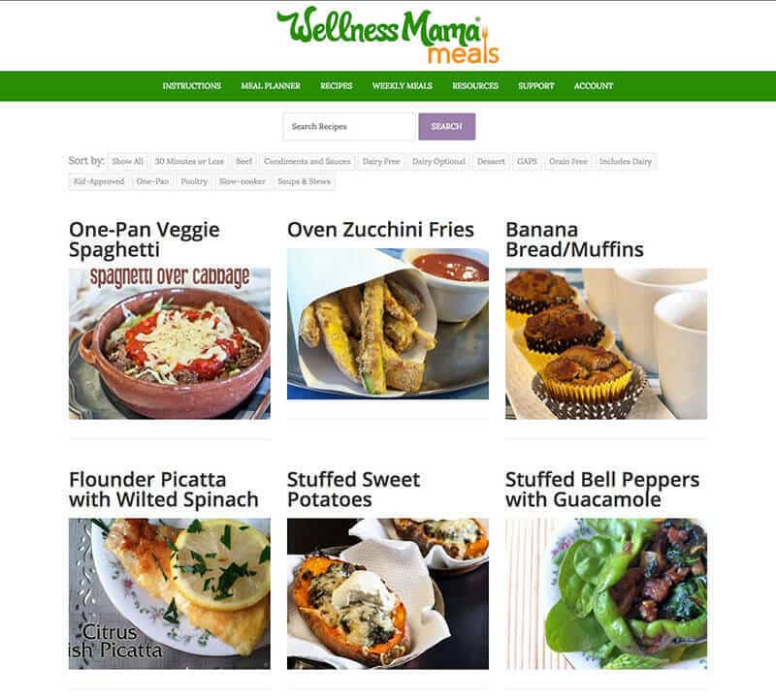This screenshot has height=700, width=776.
Task: Click the Stuffed Bell Peppers photo
Action: 606,593
